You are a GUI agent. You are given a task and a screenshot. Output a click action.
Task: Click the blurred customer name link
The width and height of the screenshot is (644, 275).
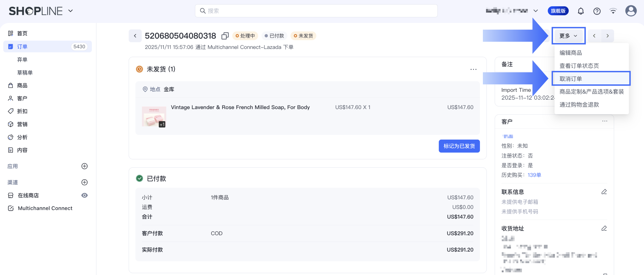pyautogui.click(x=508, y=136)
